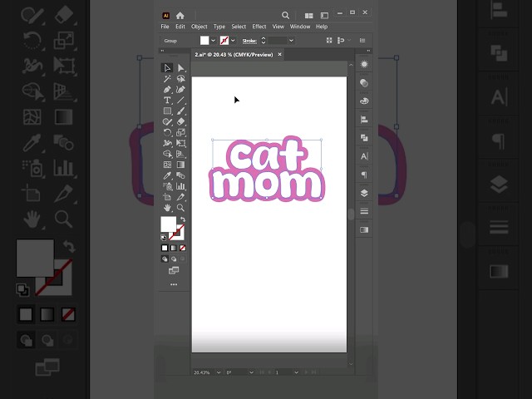Open the Type menu

click(219, 27)
